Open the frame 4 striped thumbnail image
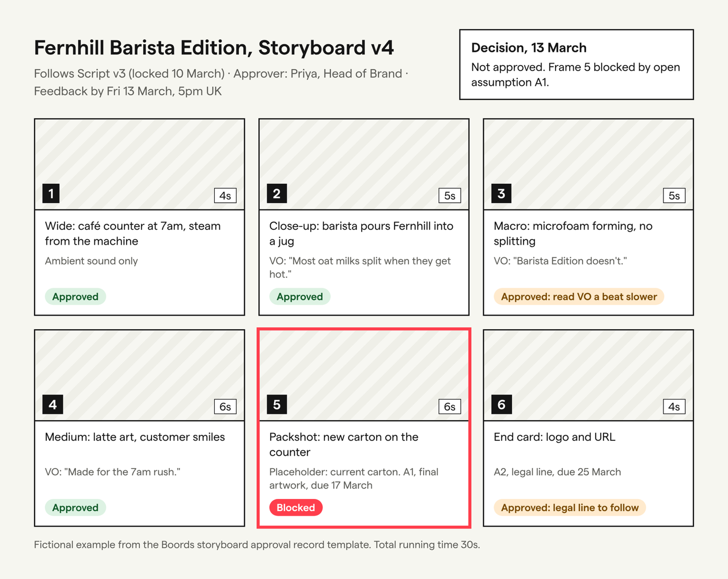The height and width of the screenshot is (579, 728). tap(139, 375)
